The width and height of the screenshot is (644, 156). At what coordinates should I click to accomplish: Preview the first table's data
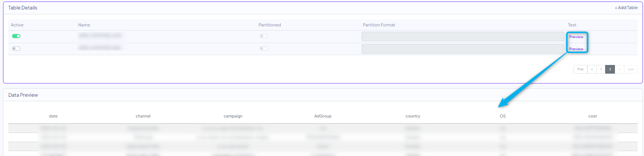576,37
